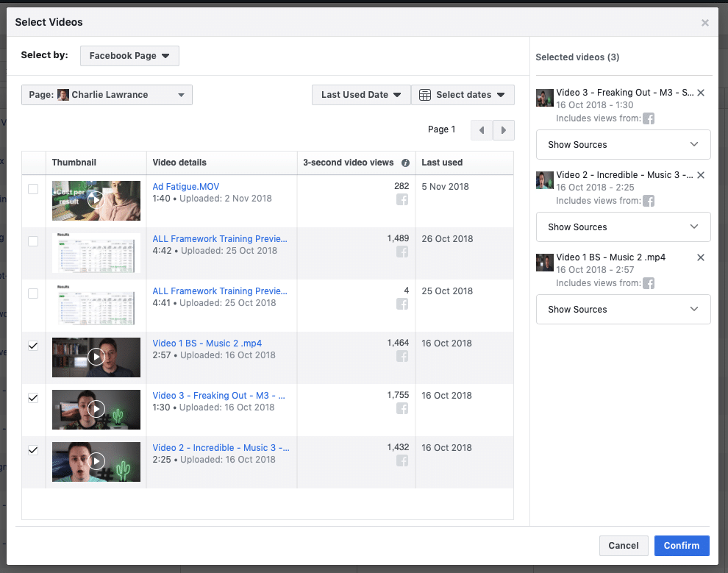Uncheck the Video 1 BS - Music 2 checkbox
The height and width of the screenshot is (573, 728).
click(x=33, y=346)
